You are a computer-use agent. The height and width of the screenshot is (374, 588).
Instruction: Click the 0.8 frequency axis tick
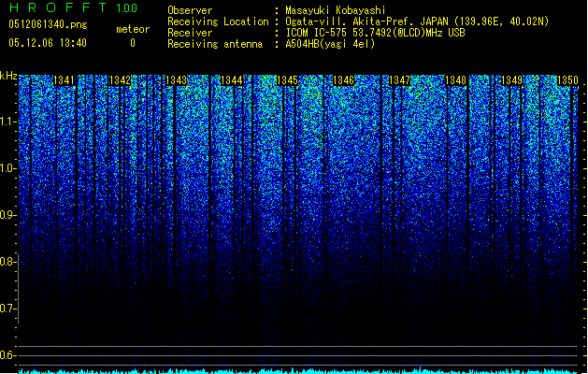tap(7, 262)
